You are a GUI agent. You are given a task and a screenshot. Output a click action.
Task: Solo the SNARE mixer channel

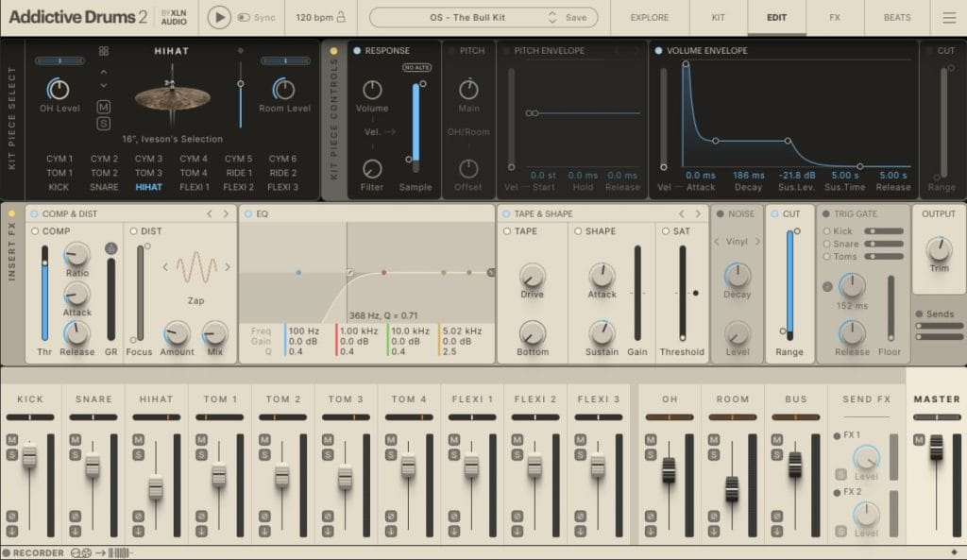76,454
